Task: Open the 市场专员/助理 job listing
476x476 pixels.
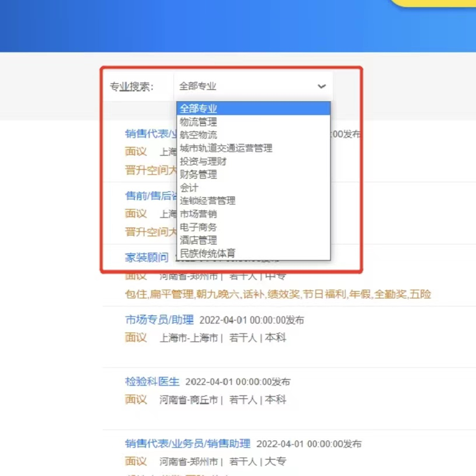Action: pyautogui.click(x=159, y=320)
